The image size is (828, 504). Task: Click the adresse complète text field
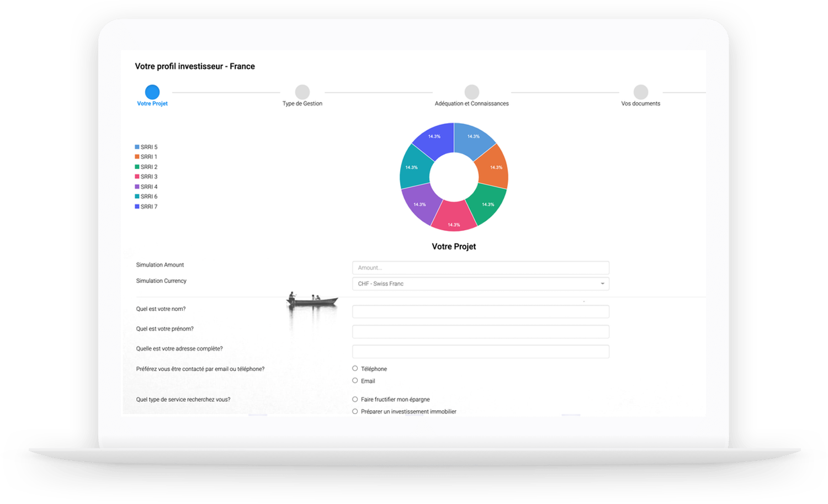click(x=480, y=352)
